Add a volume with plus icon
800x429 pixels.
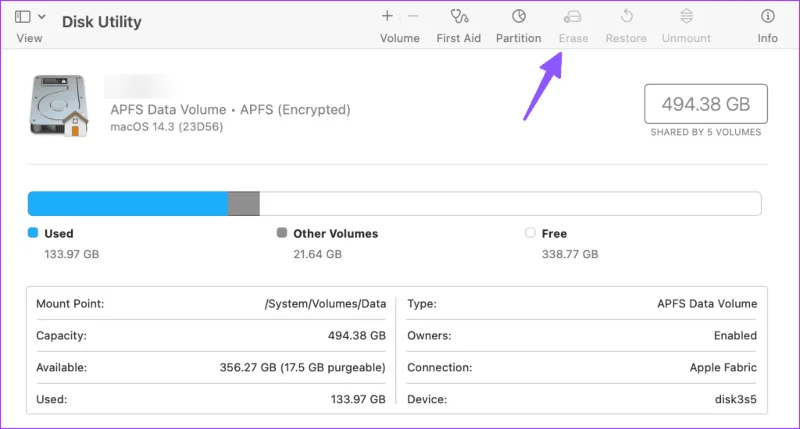(x=387, y=16)
